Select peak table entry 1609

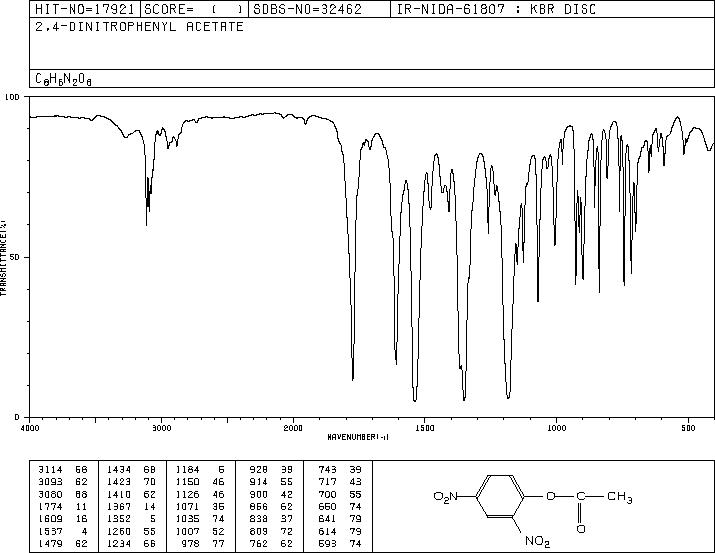point(62,519)
